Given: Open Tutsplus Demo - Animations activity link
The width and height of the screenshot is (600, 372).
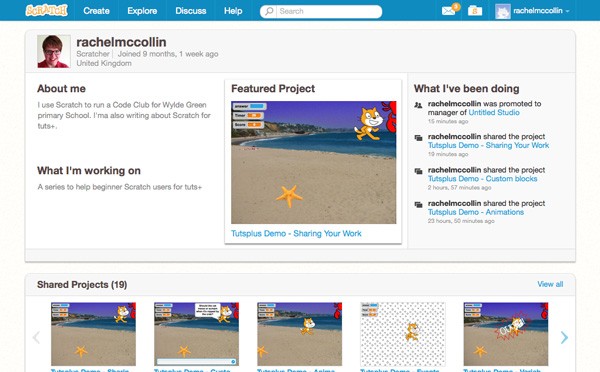Looking at the screenshot, I should click(476, 212).
